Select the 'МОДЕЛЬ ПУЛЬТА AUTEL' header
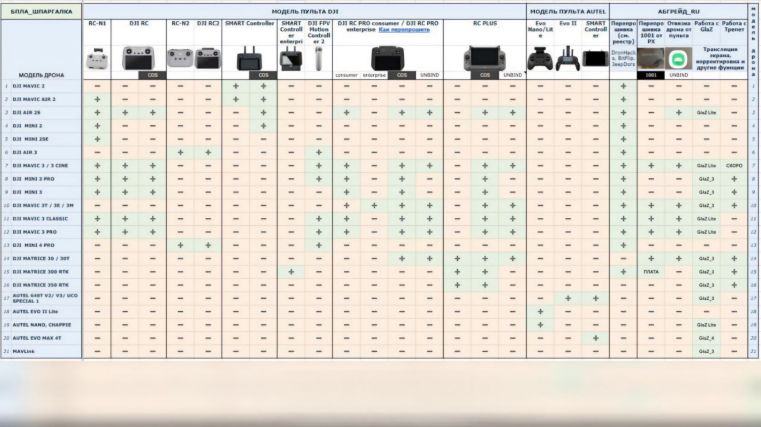Viewport: 761px width, 427px height. click(566, 9)
